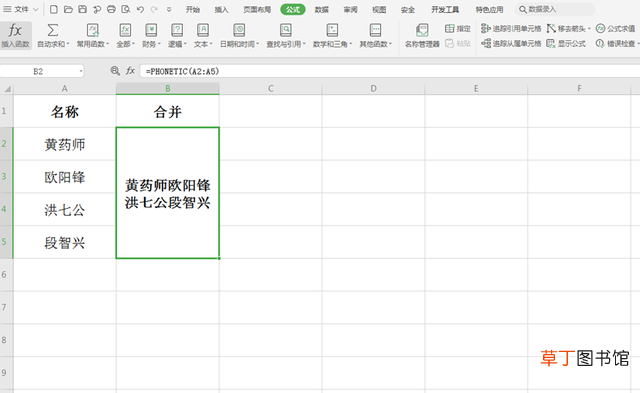
Task: Click the fx icon beside formula bar
Action: click(130, 71)
